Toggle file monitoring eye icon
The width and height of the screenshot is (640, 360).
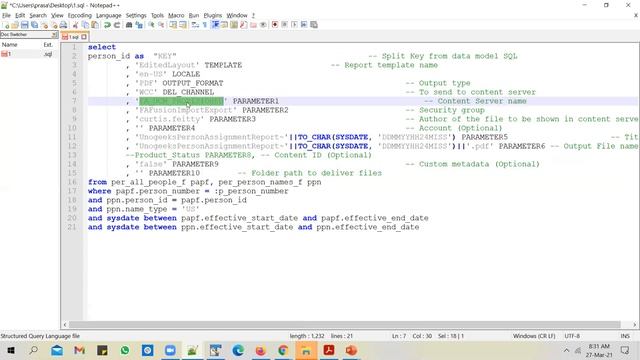(263, 25)
